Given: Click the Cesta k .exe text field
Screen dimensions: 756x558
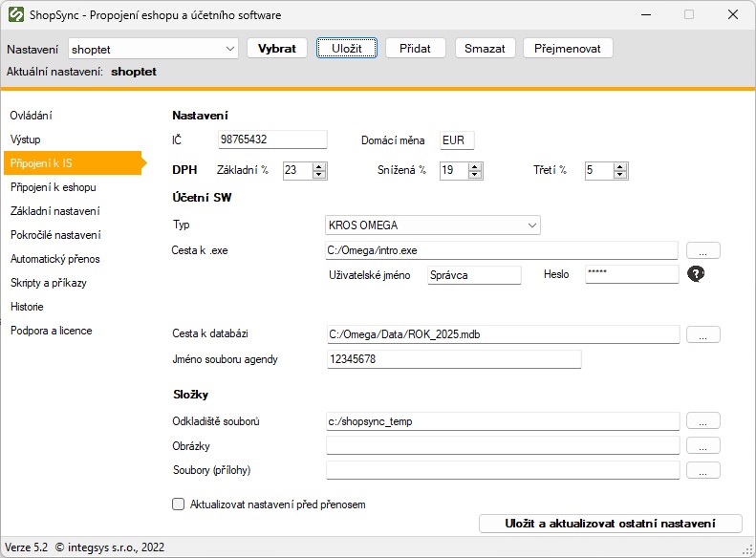Looking at the screenshot, I should coord(502,250).
